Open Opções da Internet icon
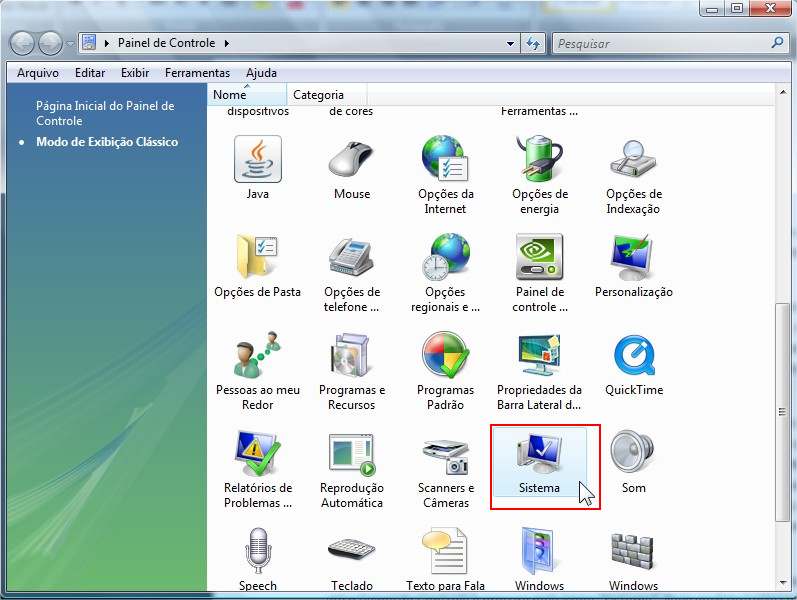Viewport: 797px width, 600px height. (x=445, y=161)
